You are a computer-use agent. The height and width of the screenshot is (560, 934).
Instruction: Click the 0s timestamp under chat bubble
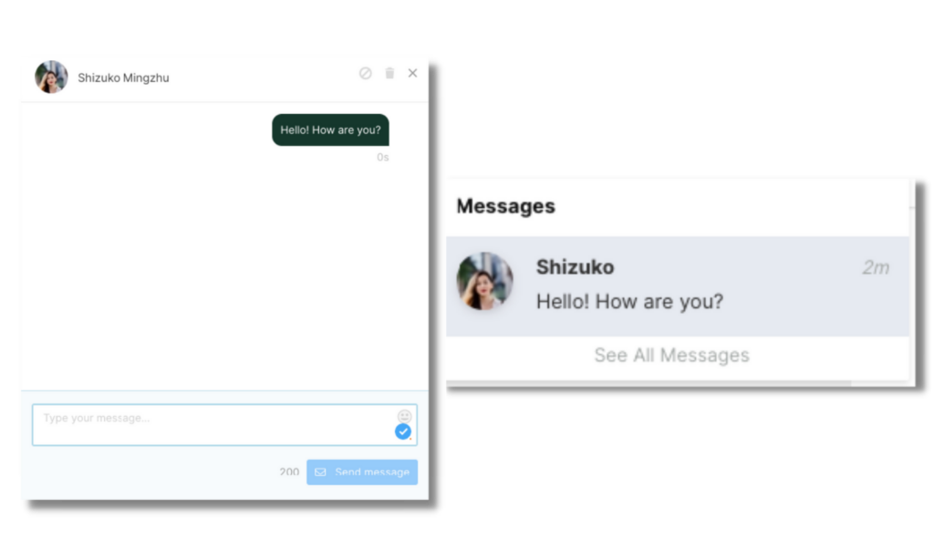point(383,157)
